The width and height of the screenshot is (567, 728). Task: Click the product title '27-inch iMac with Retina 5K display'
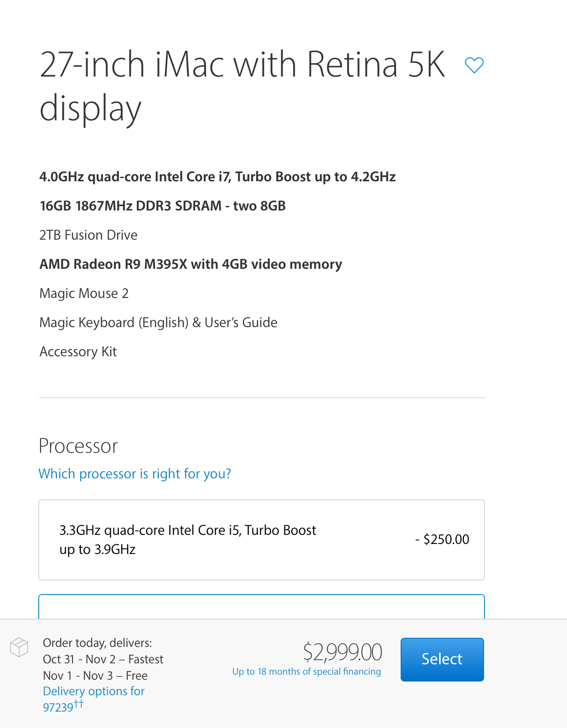(x=242, y=86)
